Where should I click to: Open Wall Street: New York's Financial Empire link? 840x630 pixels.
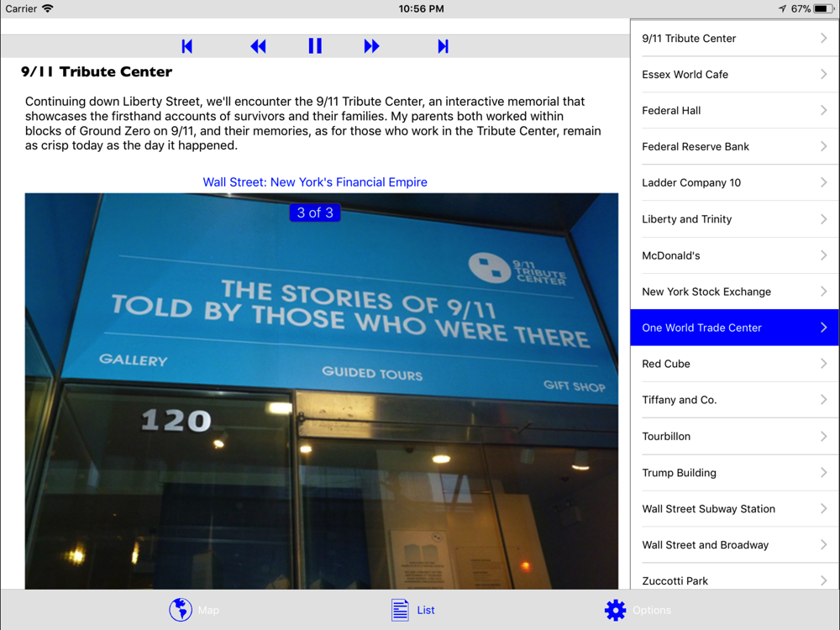pyautogui.click(x=315, y=182)
